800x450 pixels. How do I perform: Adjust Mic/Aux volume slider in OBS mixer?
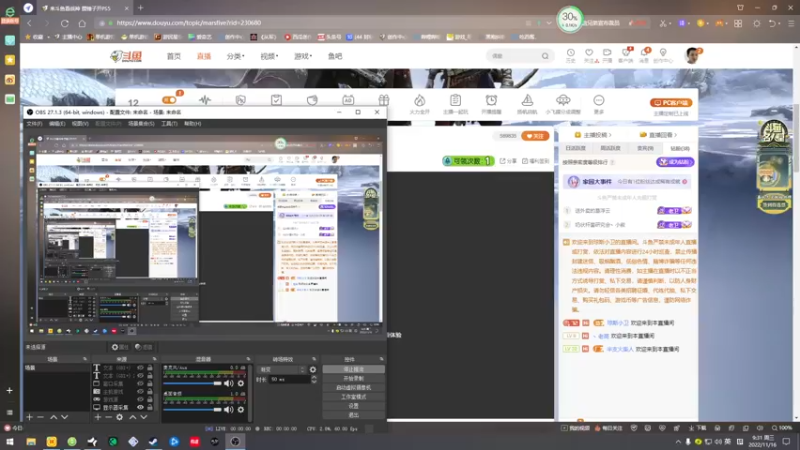point(192,383)
